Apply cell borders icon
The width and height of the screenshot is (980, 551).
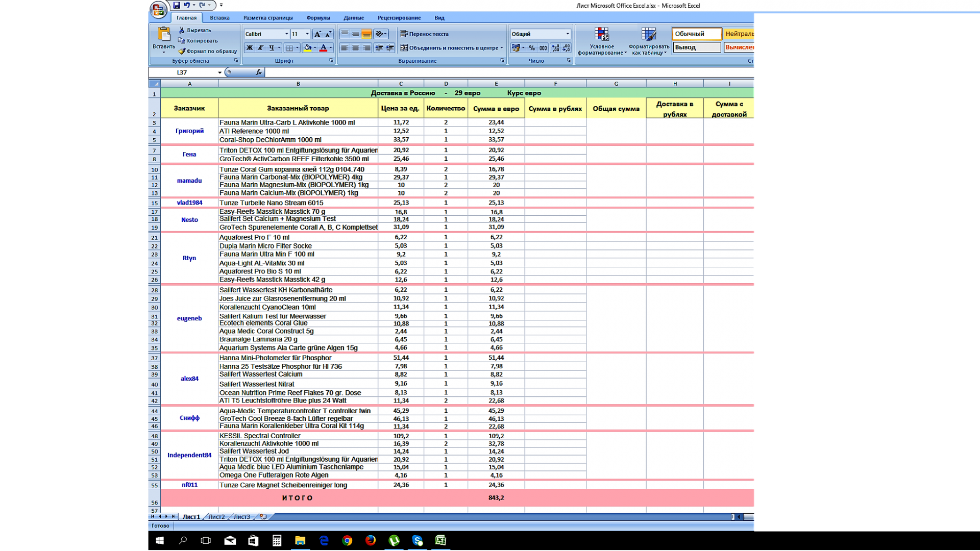[x=289, y=48]
